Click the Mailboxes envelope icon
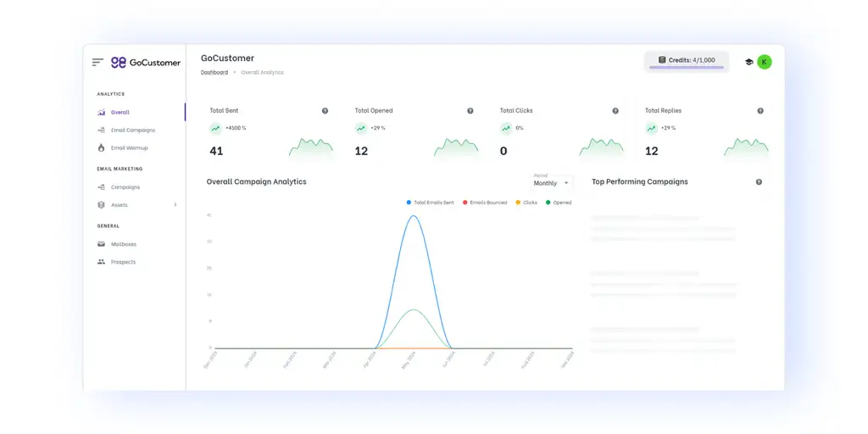This screenshot has height=434, width=868. pos(102,244)
